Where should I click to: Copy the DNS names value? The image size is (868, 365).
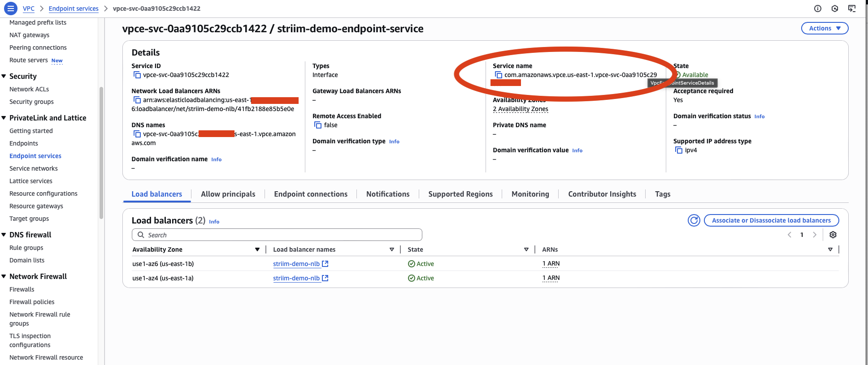(x=137, y=134)
